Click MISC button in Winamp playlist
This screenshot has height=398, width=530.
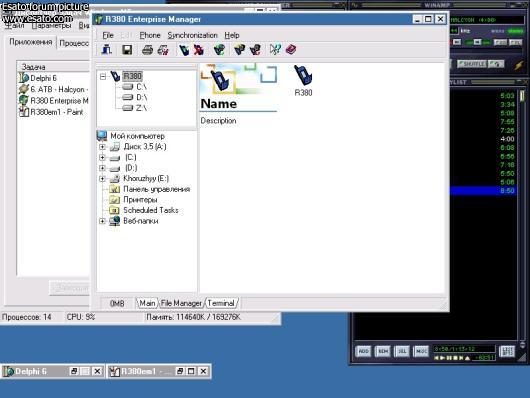click(421, 351)
